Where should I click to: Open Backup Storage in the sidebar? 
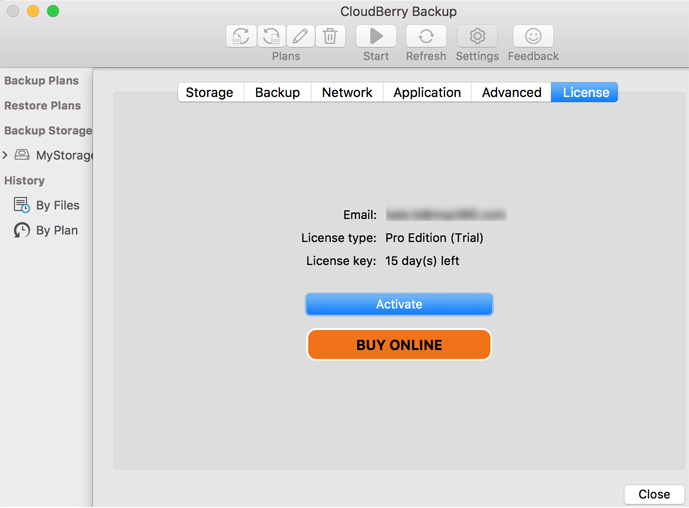(48, 131)
